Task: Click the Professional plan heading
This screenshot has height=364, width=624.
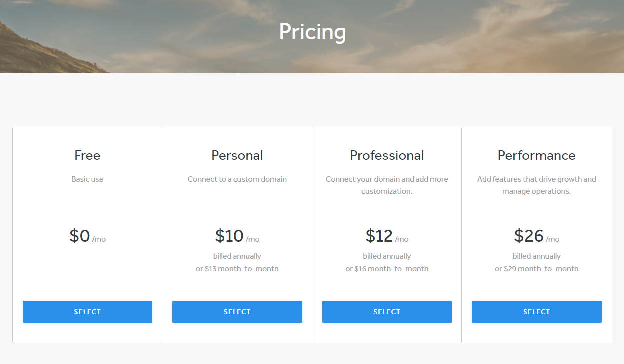Action: [387, 155]
